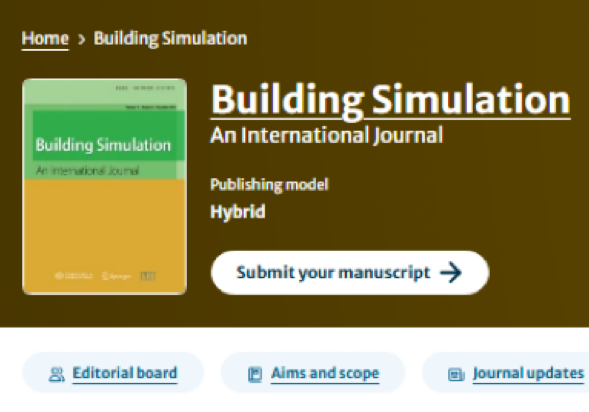Open the Aims and scope link
This screenshot has height=412, width=589.
pos(325,373)
